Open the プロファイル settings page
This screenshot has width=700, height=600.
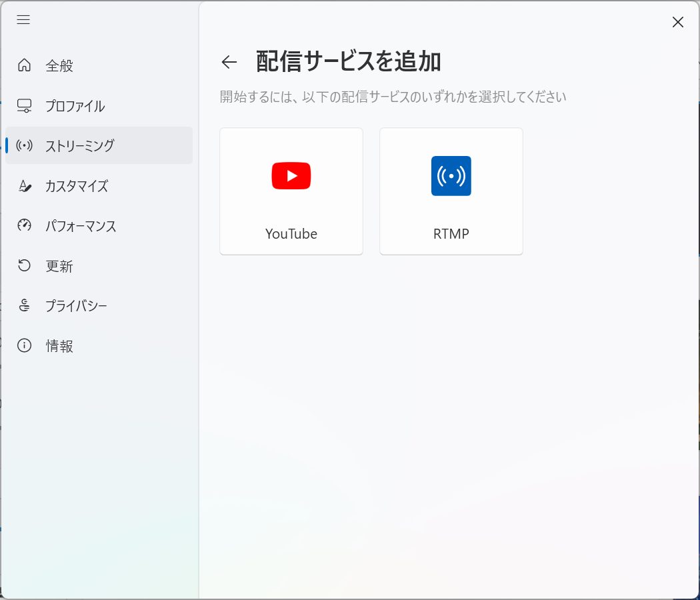coord(99,106)
